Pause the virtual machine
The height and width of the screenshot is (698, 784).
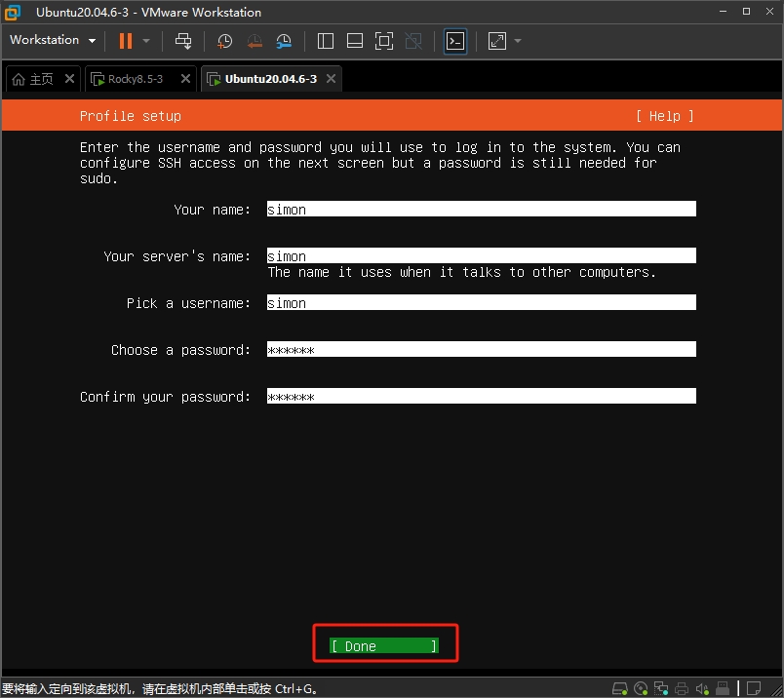126,41
